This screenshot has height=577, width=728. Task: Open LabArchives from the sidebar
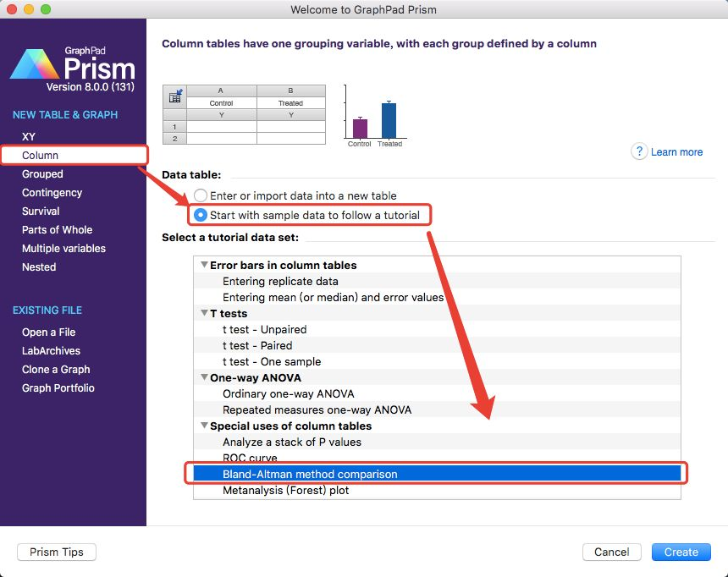[x=51, y=350]
